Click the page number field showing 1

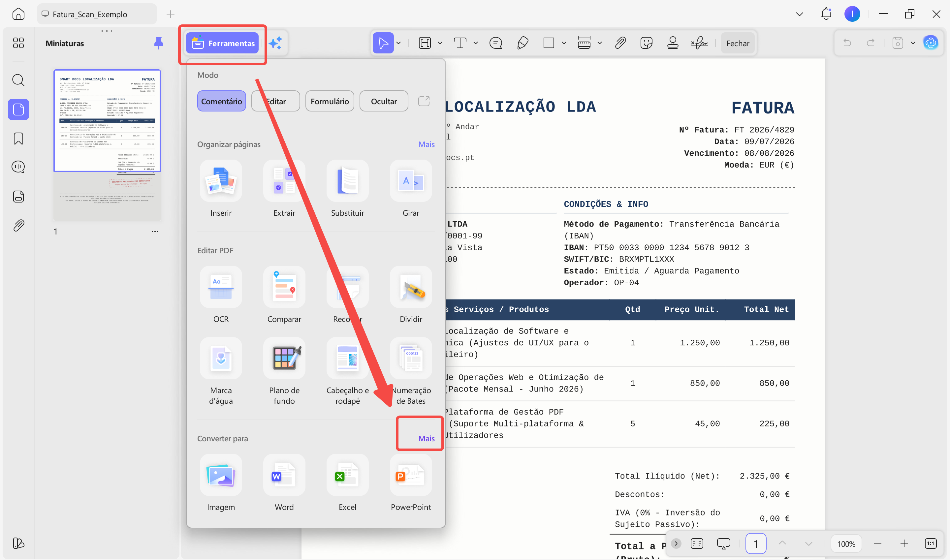click(756, 544)
